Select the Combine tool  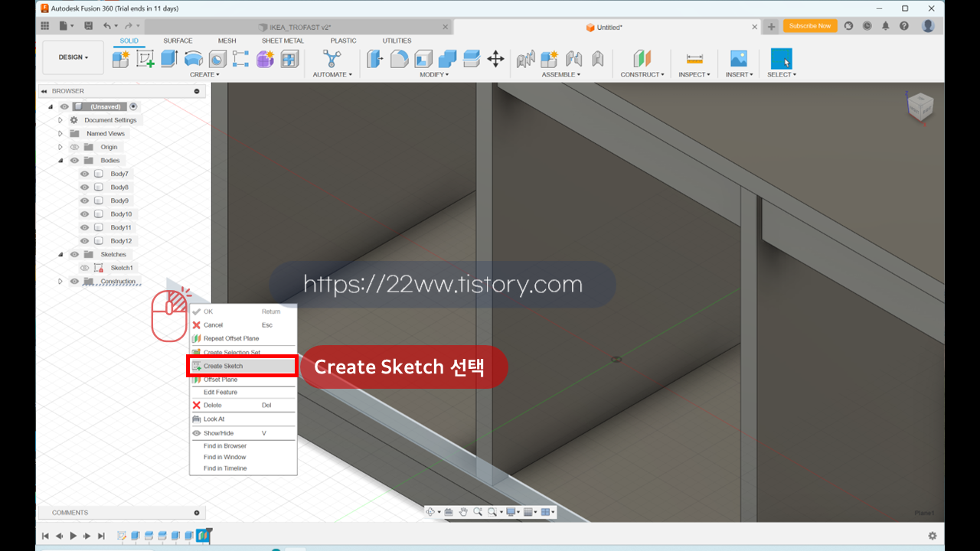pyautogui.click(x=447, y=59)
